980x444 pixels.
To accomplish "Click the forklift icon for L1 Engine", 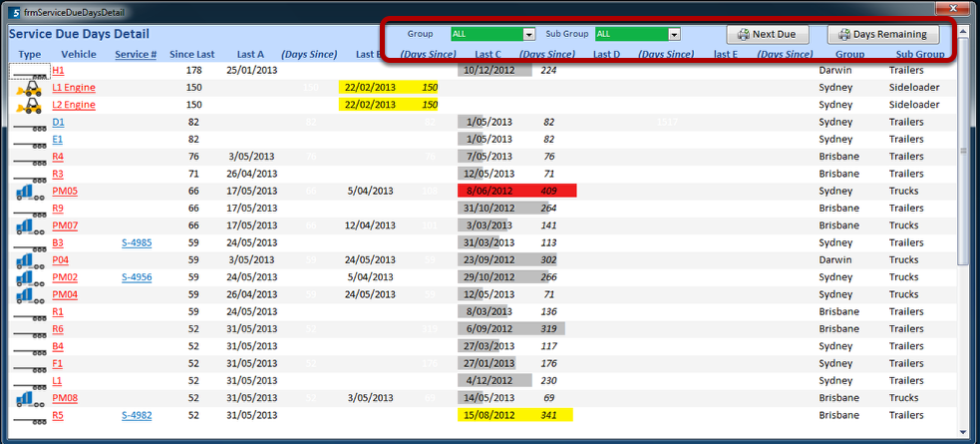I will click(x=29, y=88).
